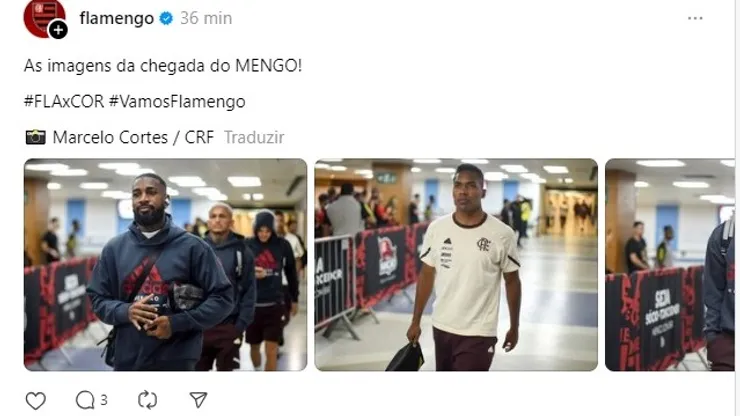
Task: Open second photo of player in white shirt
Action: [x=456, y=265]
